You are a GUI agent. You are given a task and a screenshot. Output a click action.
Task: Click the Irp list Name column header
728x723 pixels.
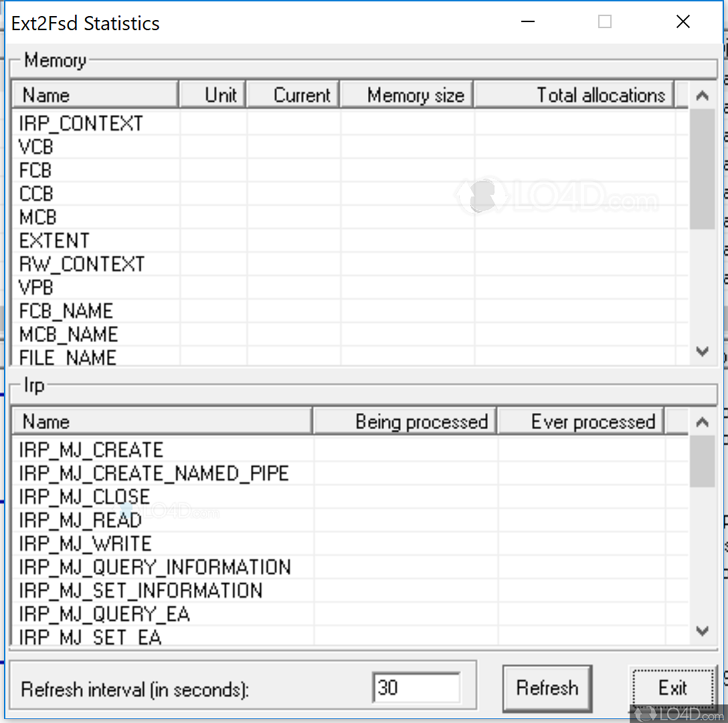(162, 422)
